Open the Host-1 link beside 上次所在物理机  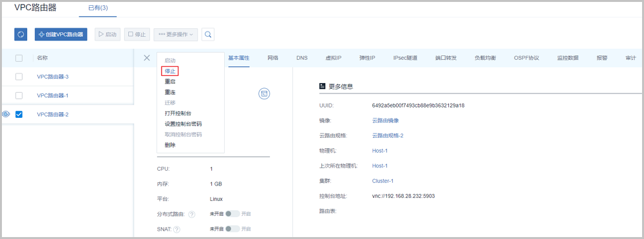[380, 166]
